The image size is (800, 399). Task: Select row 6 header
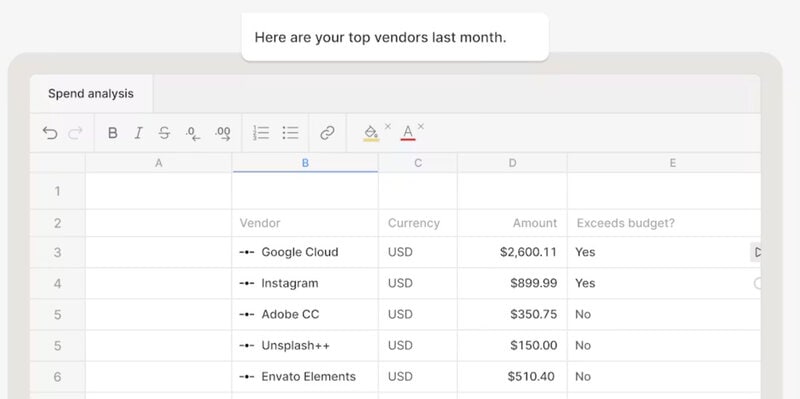[x=58, y=377]
